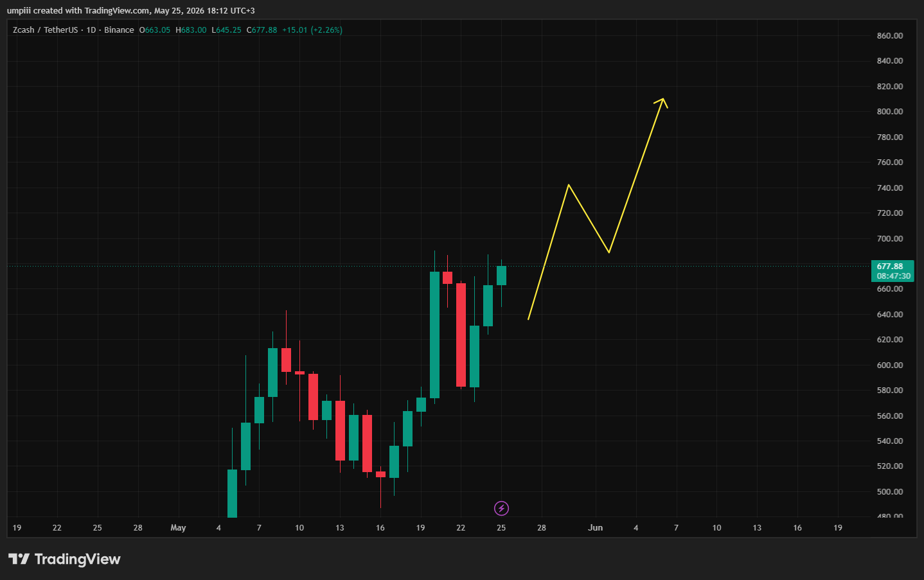Click the 640.00 price axis label

[890, 315]
